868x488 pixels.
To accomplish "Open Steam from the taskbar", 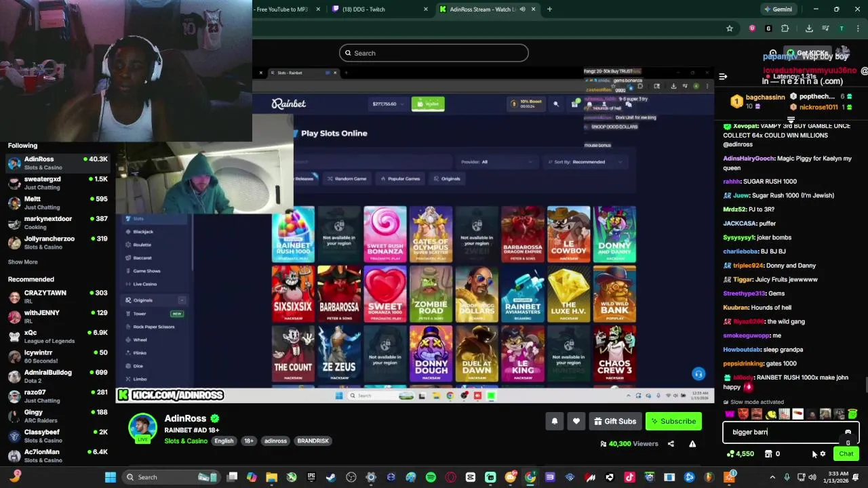I will [331, 477].
